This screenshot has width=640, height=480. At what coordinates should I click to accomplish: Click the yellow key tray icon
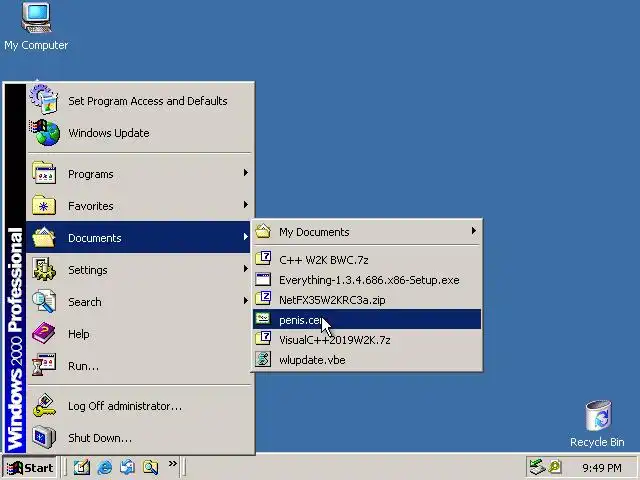coord(555,467)
